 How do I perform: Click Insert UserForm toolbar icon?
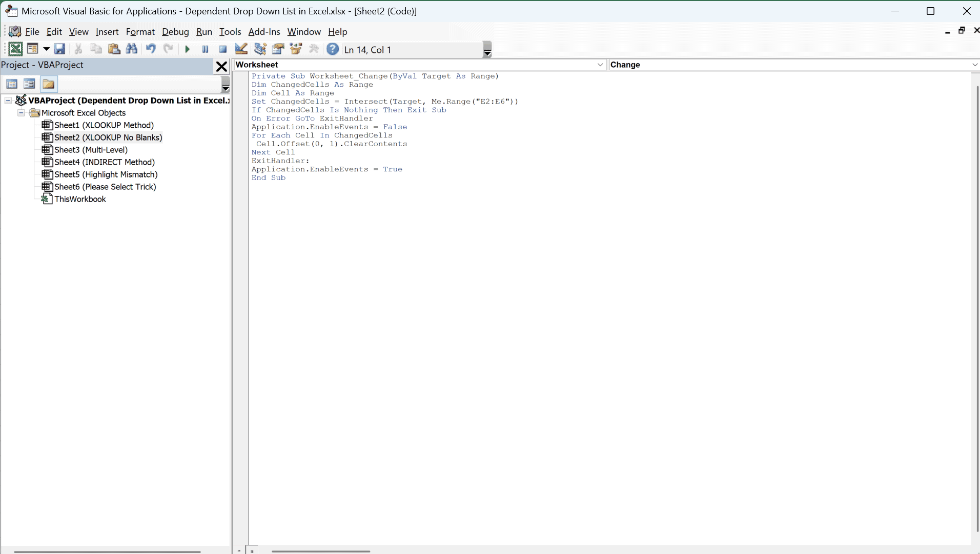pos(33,49)
